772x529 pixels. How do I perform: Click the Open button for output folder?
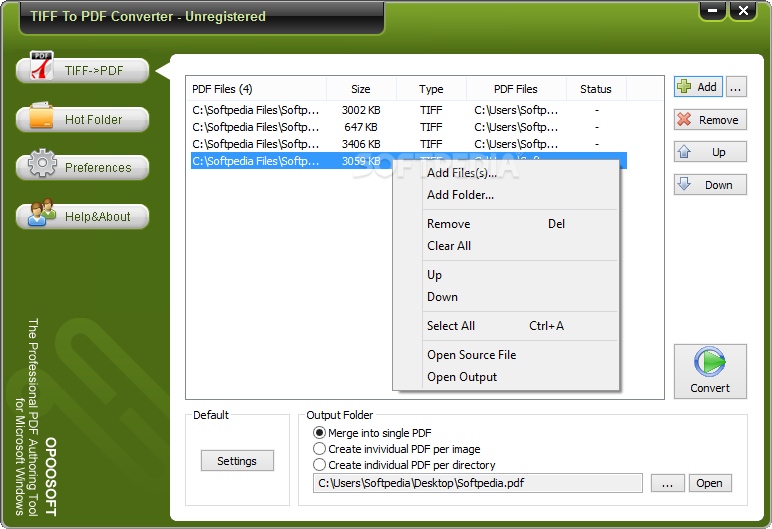710,483
